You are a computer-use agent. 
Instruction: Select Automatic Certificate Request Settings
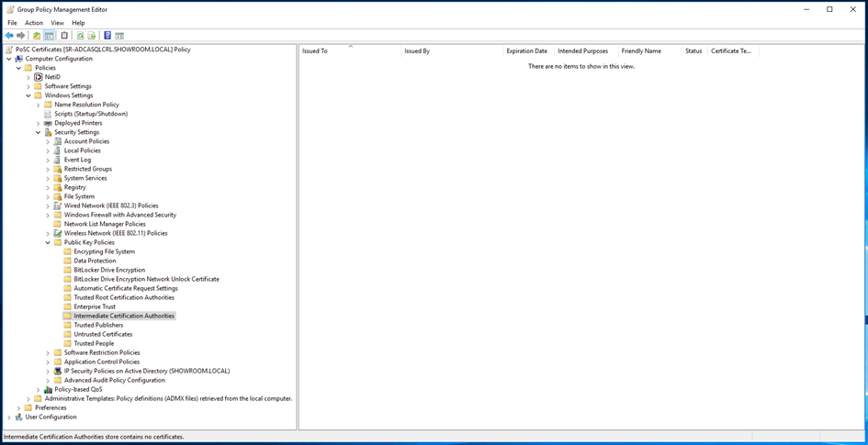(x=126, y=288)
